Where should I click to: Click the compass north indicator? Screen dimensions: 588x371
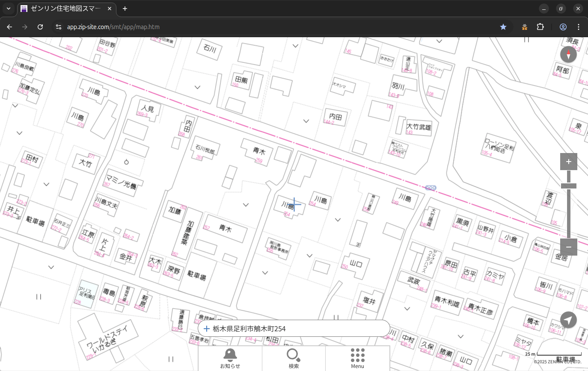tap(568, 55)
